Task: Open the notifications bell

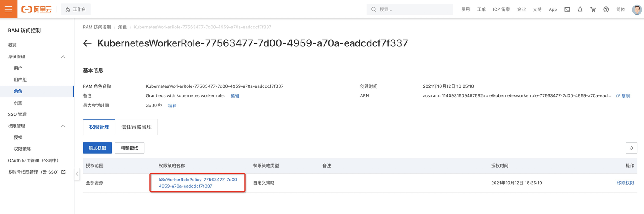Action: (x=580, y=9)
